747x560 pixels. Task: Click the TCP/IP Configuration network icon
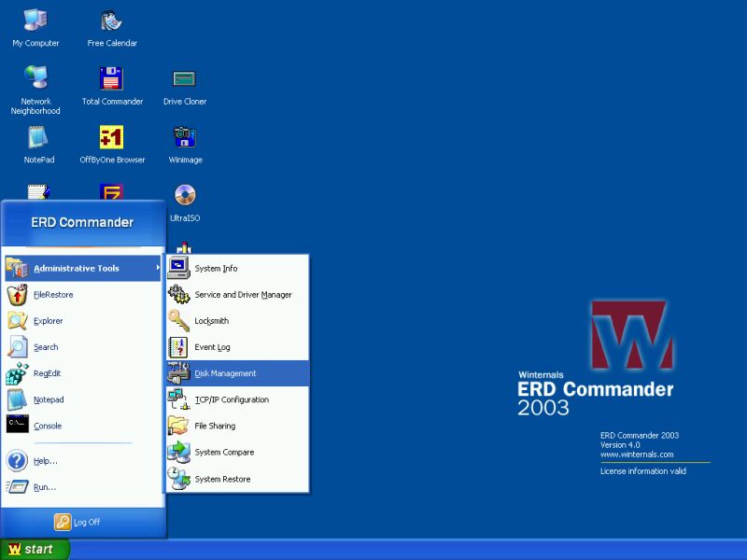pyautogui.click(x=178, y=399)
